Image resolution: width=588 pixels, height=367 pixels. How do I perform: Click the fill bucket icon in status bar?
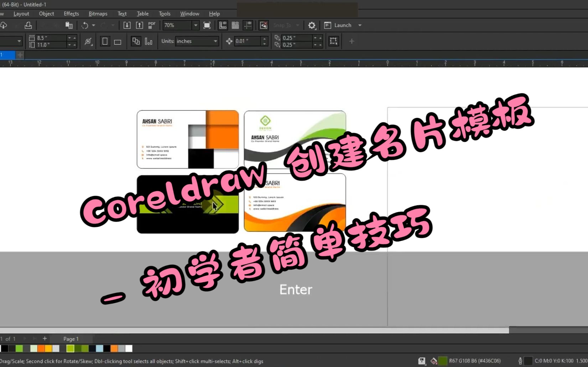coord(433,361)
